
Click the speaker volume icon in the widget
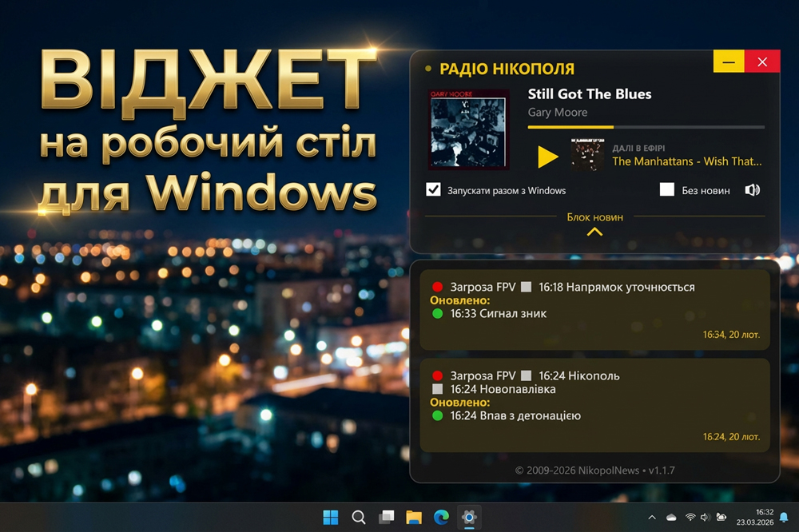point(752,190)
